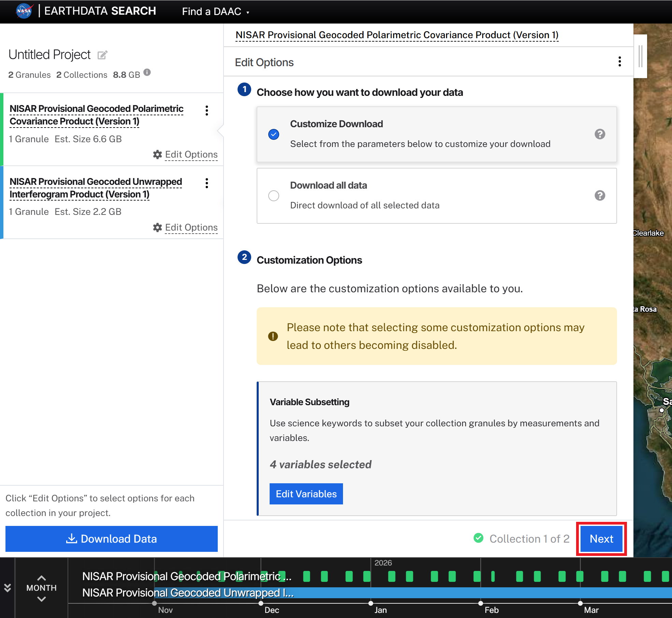This screenshot has width=672, height=618.
Task: Click the Dec timeline marker
Action: click(x=261, y=603)
